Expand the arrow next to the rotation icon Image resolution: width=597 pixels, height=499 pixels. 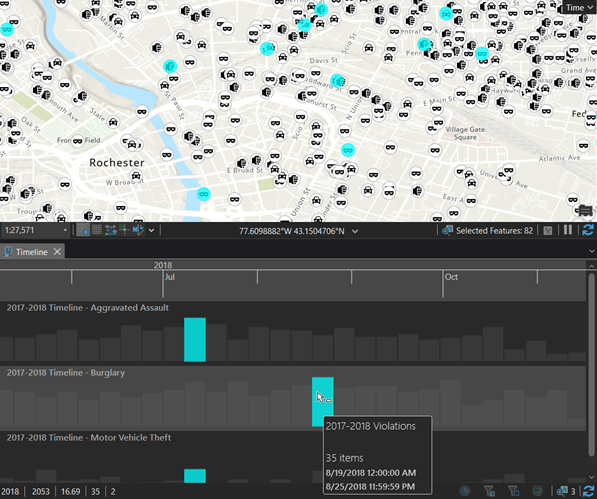(x=152, y=230)
